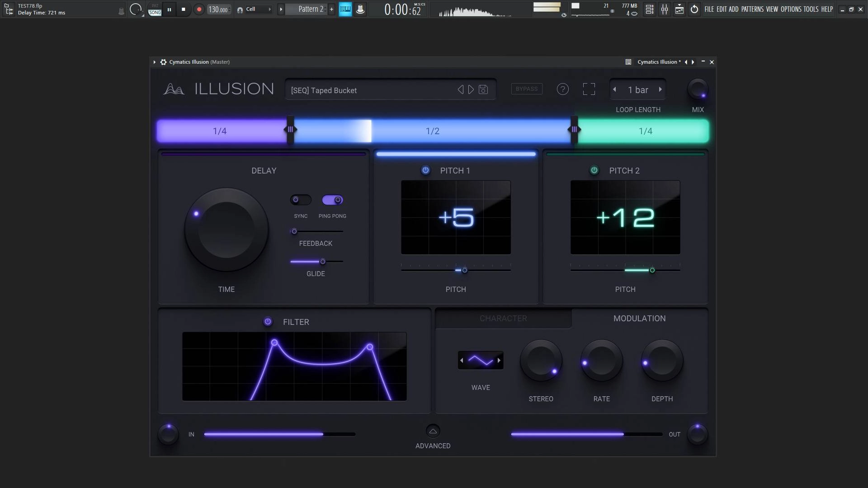Screen dimensions: 868x488
Task: Click the GLIDE slider handle
Action: pyautogui.click(x=323, y=262)
